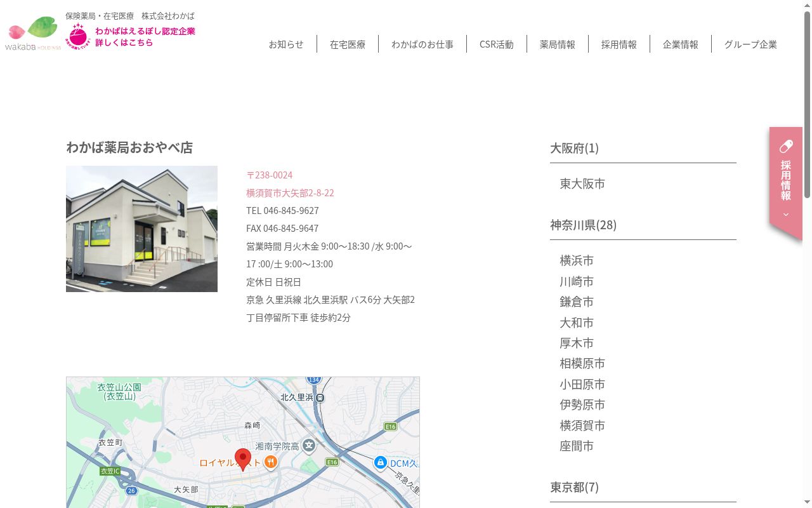Select 横浜市 in the sidebar

pos(577,261)
